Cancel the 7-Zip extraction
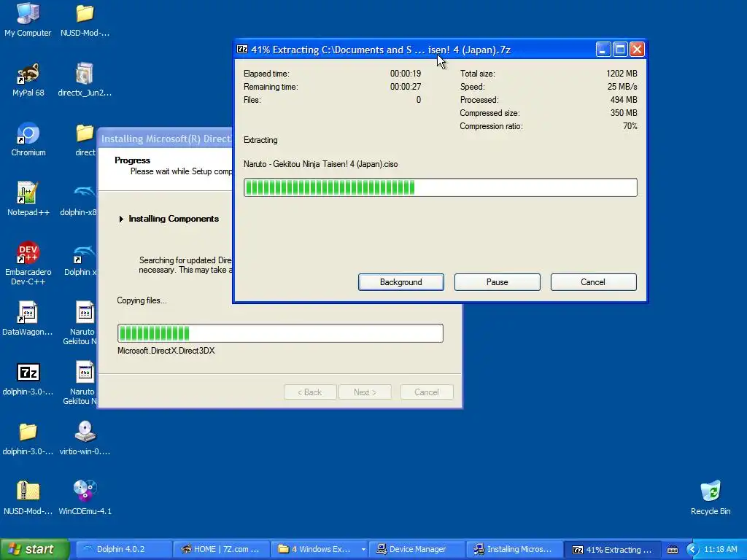Screen dimensions: 747x560 click(x=593, y=282)
